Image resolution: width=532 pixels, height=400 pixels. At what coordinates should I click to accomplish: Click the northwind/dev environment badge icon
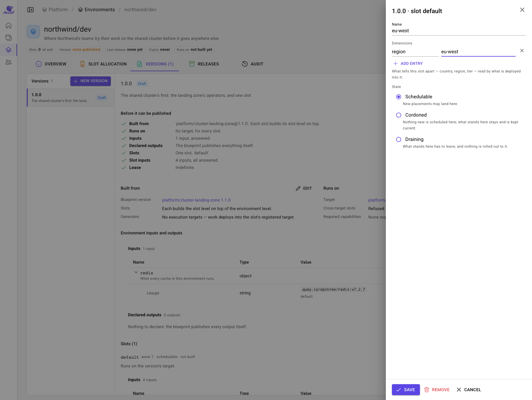33,32
